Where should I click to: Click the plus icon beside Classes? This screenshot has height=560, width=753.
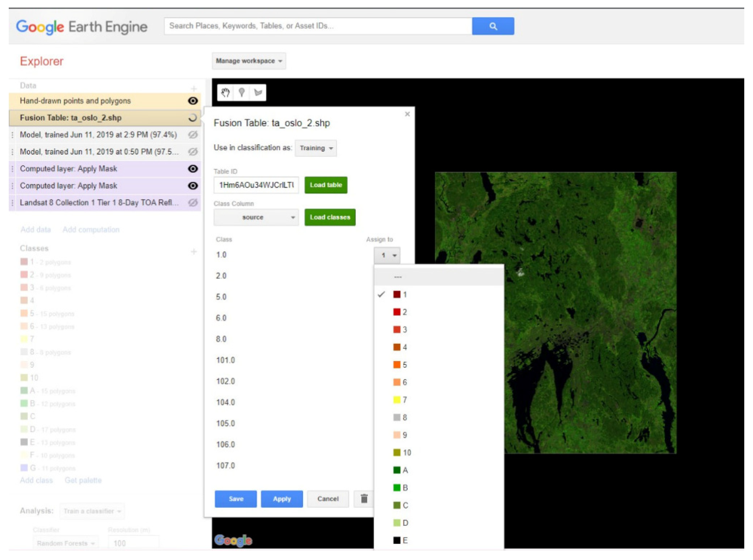(194, 251)
